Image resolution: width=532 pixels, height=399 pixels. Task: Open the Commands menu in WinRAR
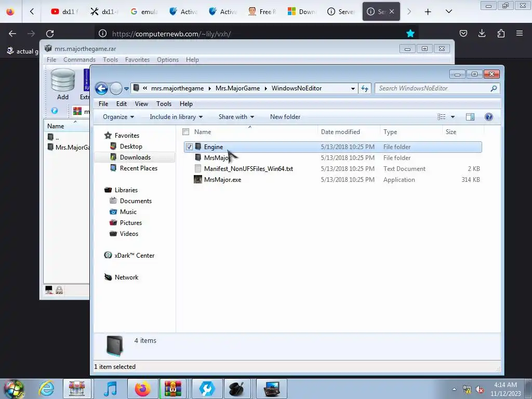click(x=79, y=60)
